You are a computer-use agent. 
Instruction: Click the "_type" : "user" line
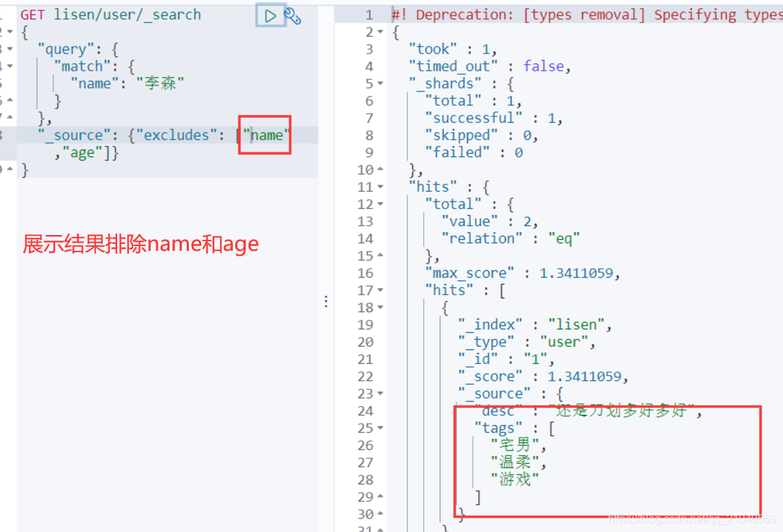(x=527, y=342)
